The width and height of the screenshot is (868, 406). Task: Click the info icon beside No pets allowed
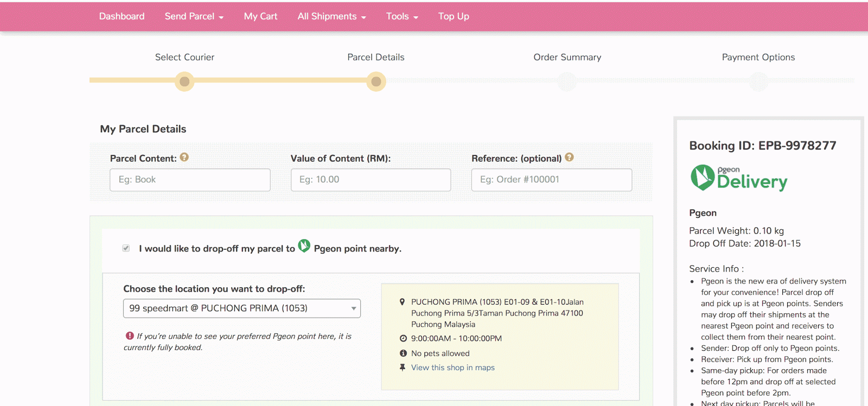point(403,353)
